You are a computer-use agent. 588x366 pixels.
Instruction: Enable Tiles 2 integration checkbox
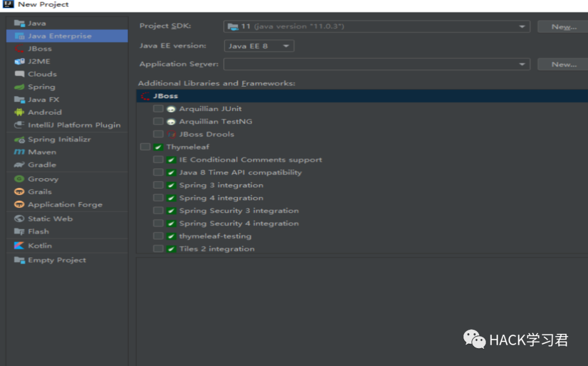158,248
